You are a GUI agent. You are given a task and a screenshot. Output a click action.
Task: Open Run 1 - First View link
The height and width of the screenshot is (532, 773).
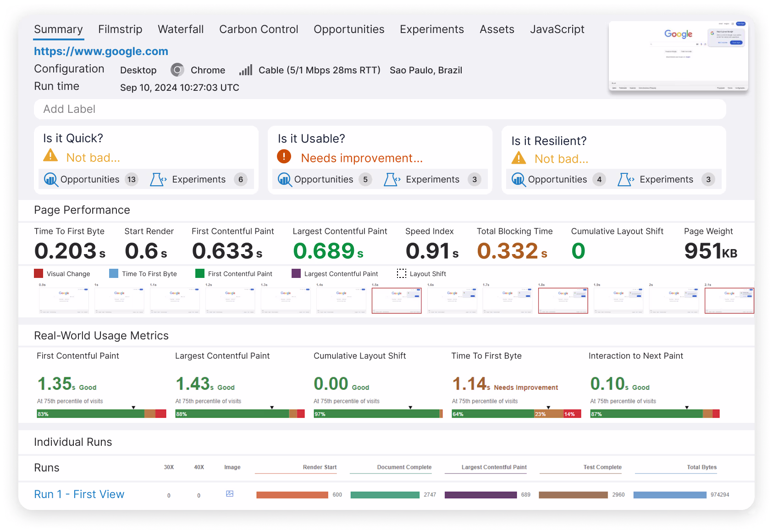click(x=79, y=494)
